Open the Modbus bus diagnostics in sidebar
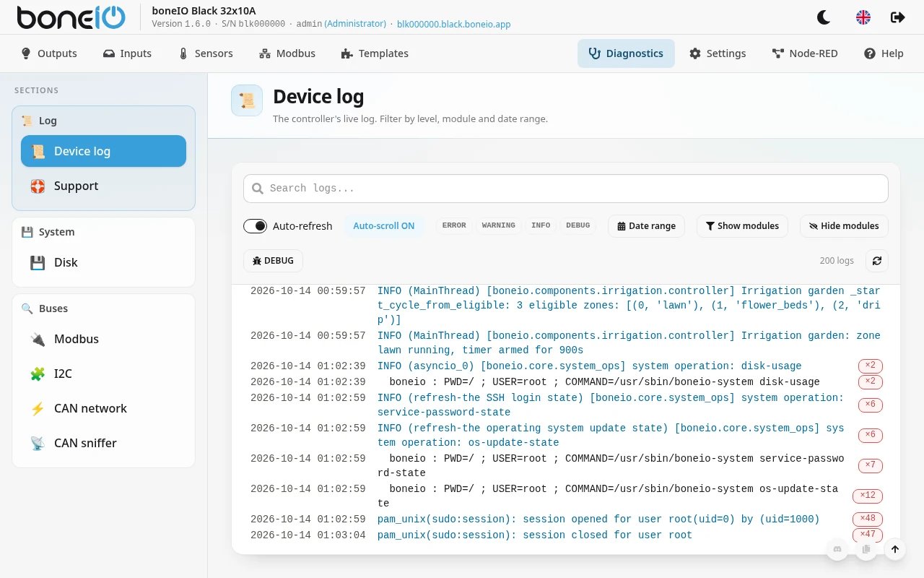 [x=103, y=340]
